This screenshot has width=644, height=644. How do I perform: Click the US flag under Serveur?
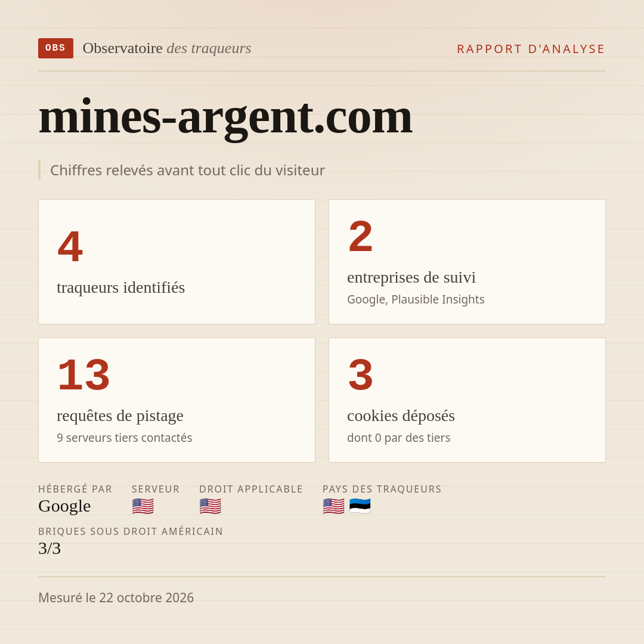143,506
